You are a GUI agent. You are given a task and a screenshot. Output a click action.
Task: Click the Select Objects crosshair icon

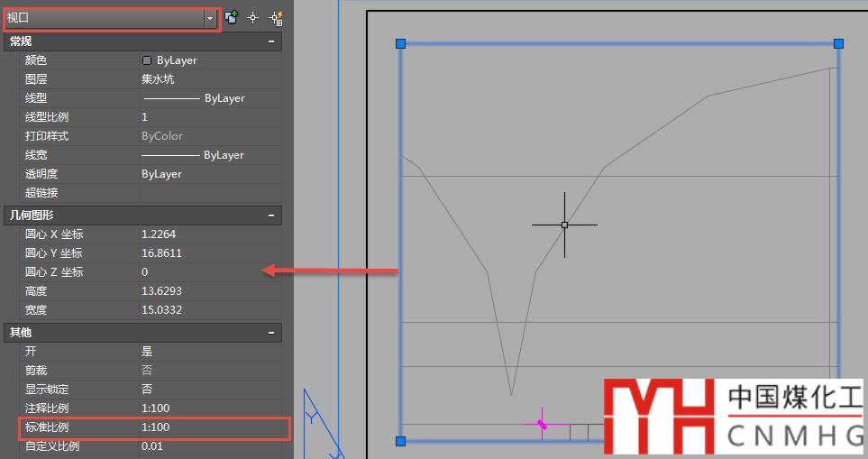coord(253,17)
